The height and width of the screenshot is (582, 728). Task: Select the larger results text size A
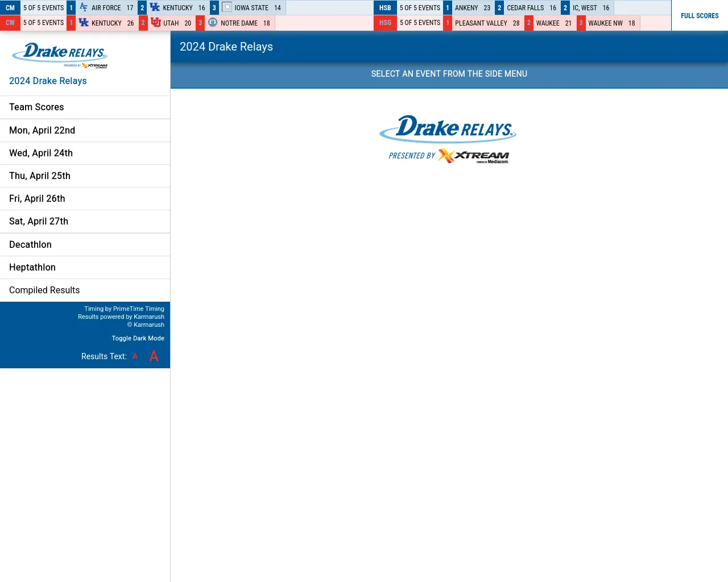point(154,356)
